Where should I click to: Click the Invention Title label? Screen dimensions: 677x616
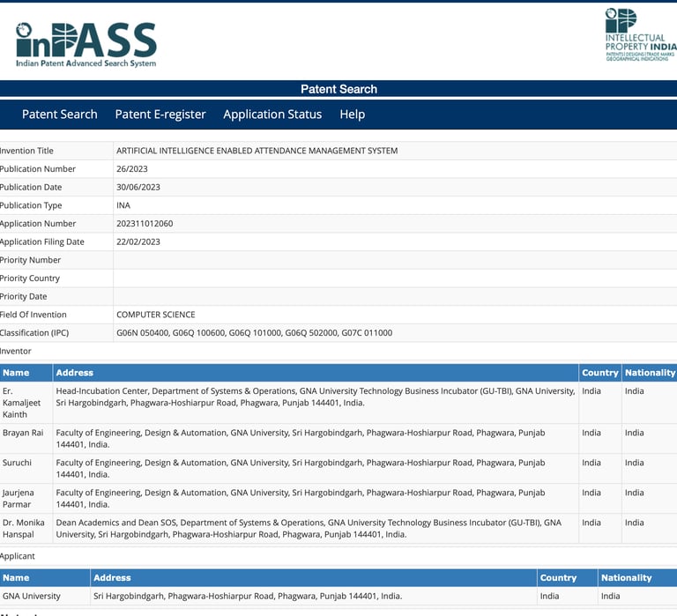pyautogui.click(x=26, y=151)
